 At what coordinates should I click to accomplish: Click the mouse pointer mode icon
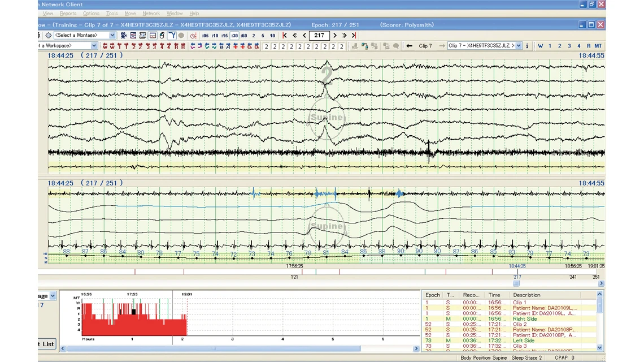pyautogui.click(x=162, y=36)
